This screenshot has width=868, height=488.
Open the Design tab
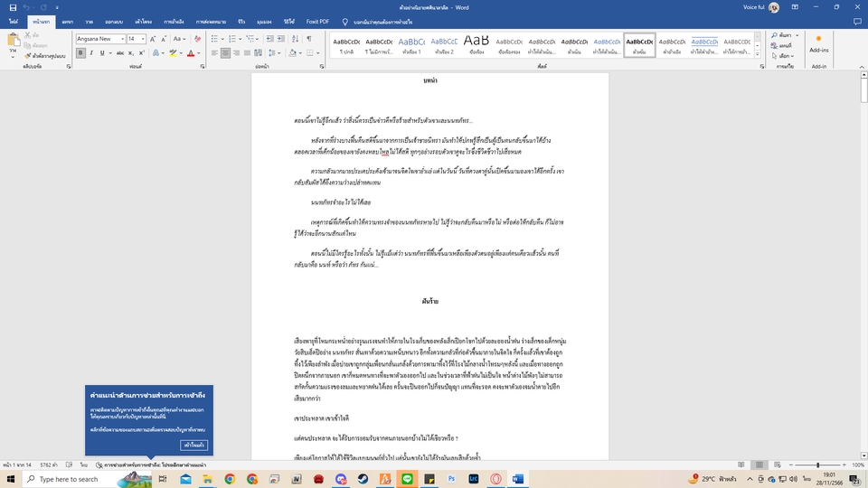[x=114, y=22]
